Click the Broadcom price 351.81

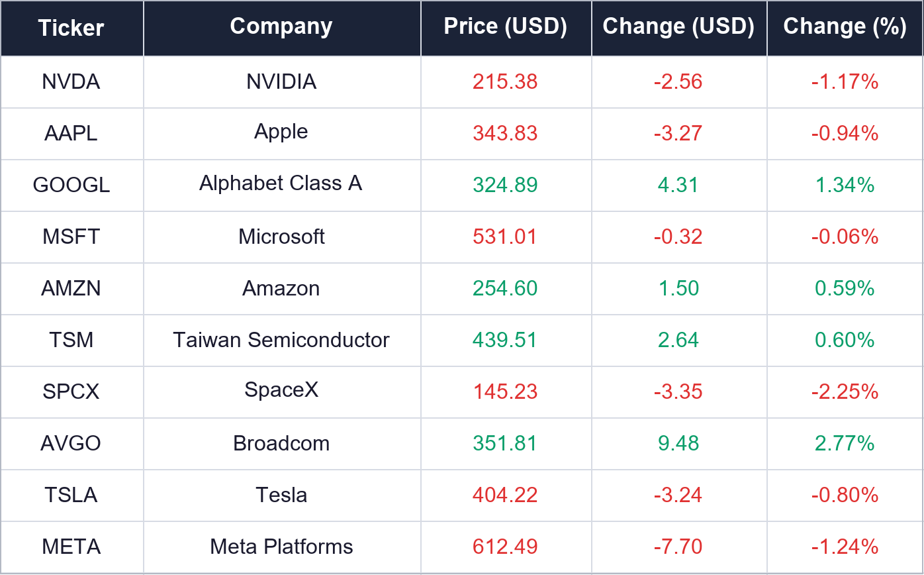[x=506, y=443]
